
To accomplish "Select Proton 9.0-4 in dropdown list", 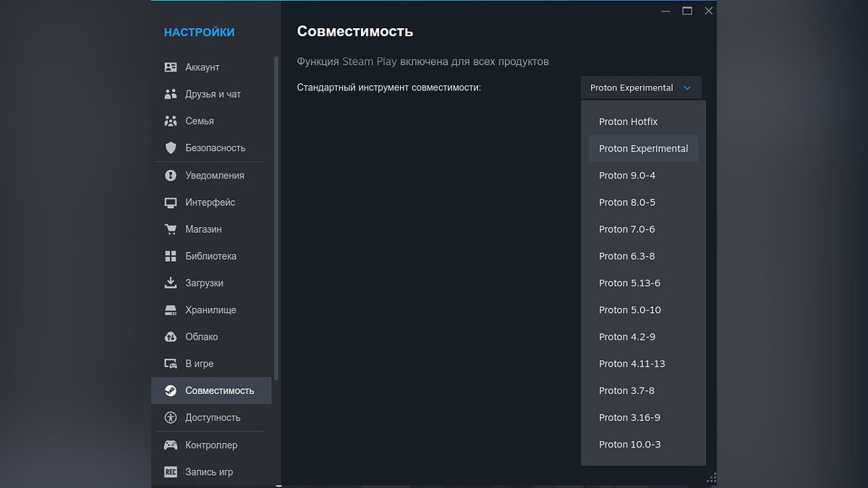I will click(626, 176).
